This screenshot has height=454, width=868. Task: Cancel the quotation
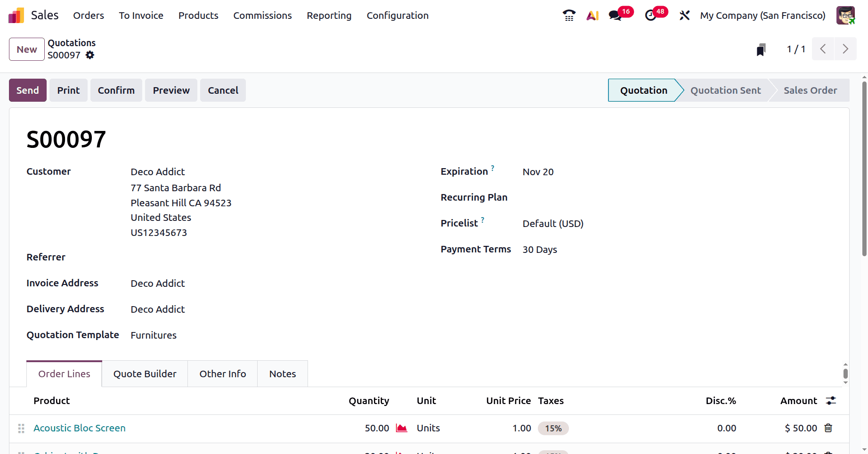[x=223, y=90]
